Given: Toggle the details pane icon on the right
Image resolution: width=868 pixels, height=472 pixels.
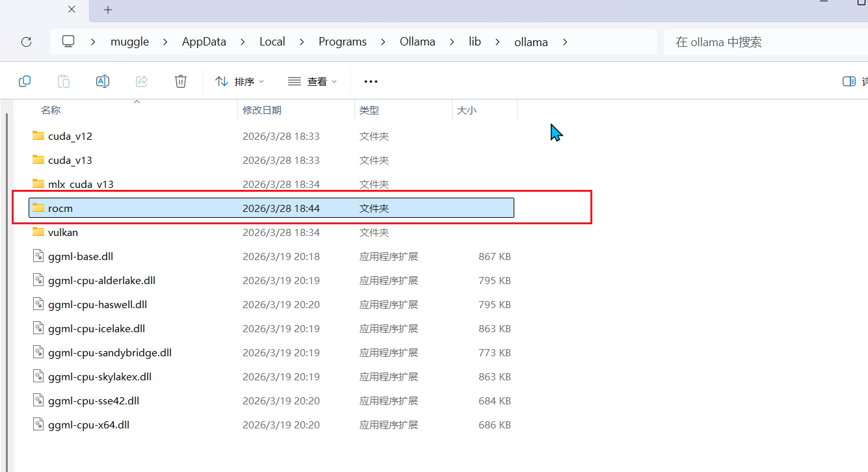Looking at the screenshot, I should (x=848, y=81).
